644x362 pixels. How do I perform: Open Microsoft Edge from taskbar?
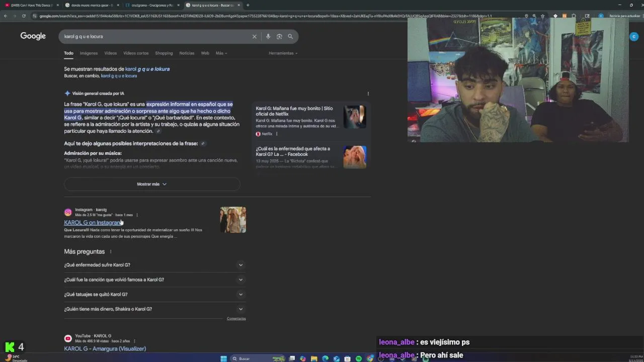tap(325, 358)
